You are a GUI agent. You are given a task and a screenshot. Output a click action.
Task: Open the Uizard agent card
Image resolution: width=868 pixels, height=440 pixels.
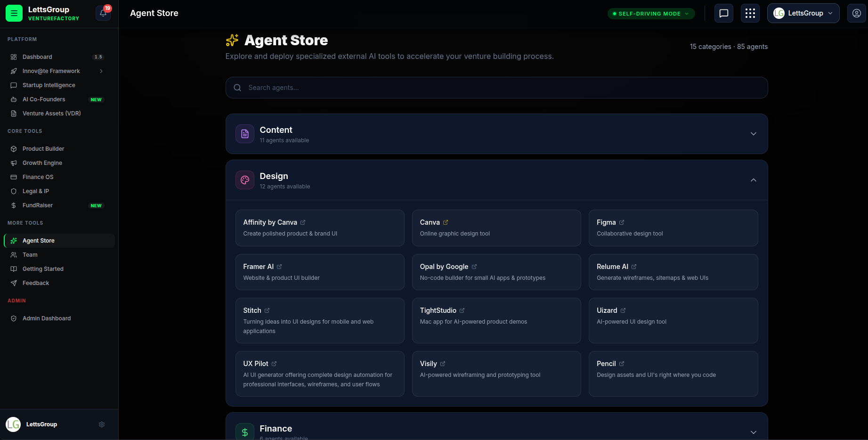(673, 320)
